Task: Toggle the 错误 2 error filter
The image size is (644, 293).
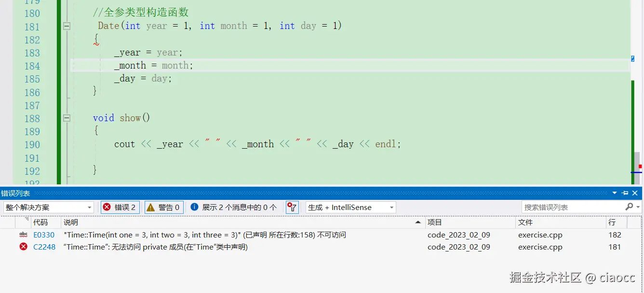Action: [120, 207]
